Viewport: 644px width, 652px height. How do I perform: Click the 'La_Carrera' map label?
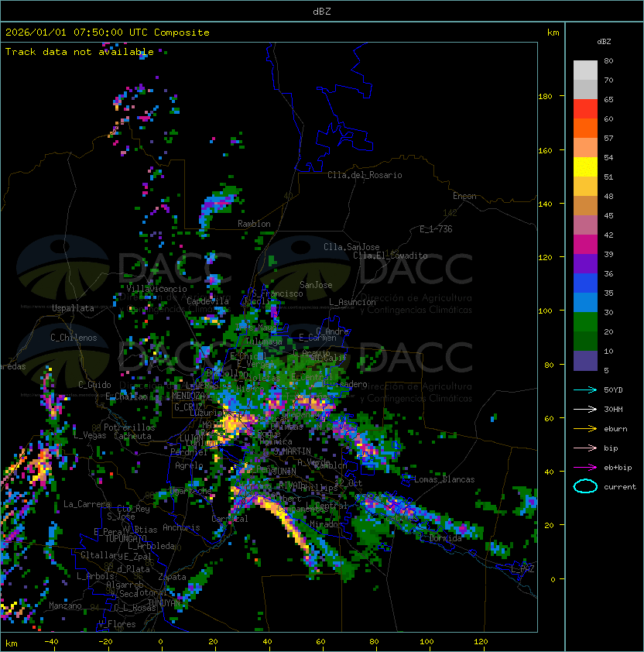(x=87, y=504)
